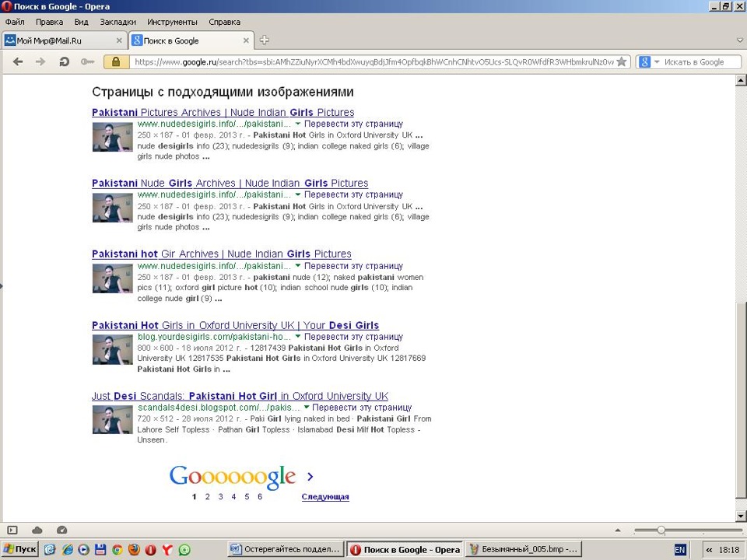Select the Поиск в Google tab

tap(191, 40)
